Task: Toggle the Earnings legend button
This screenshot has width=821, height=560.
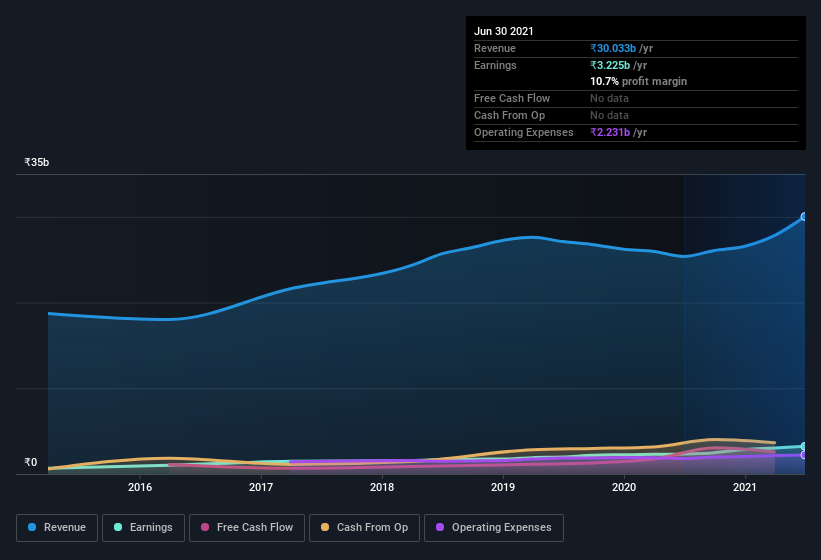Action: pos(143,528)
